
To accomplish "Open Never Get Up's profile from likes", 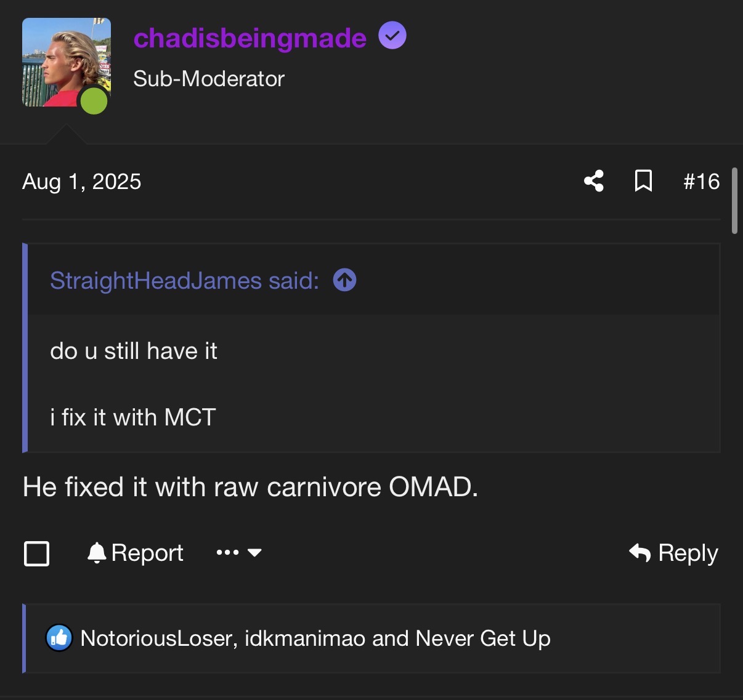I will click(483, 638).
